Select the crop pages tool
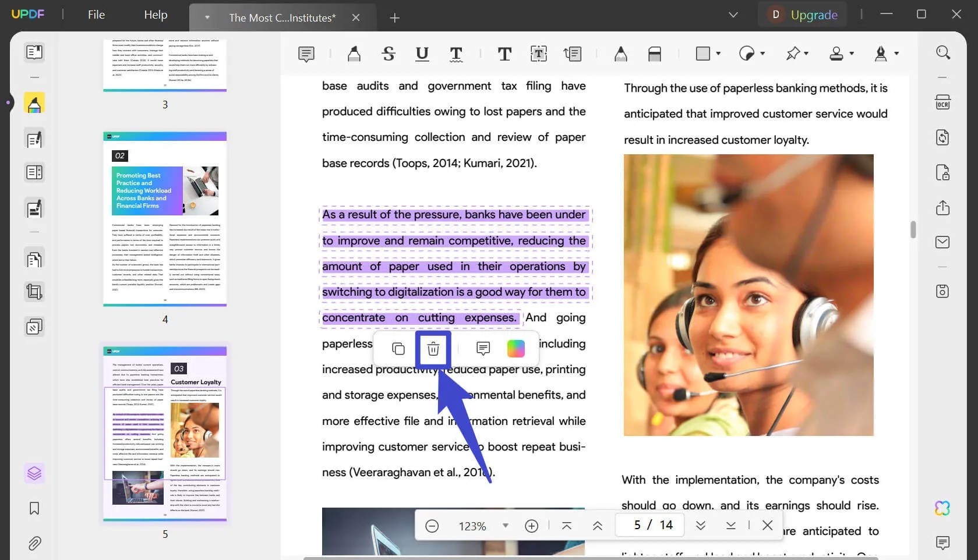This screenshot has width=978, height=560. [x=34, y=292]
